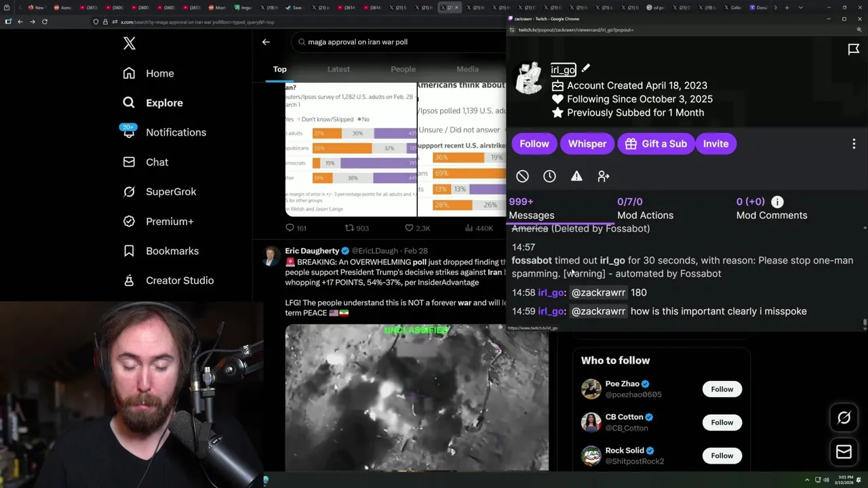
Task: Go forward in browser navigation
Action: coord(32,22)
